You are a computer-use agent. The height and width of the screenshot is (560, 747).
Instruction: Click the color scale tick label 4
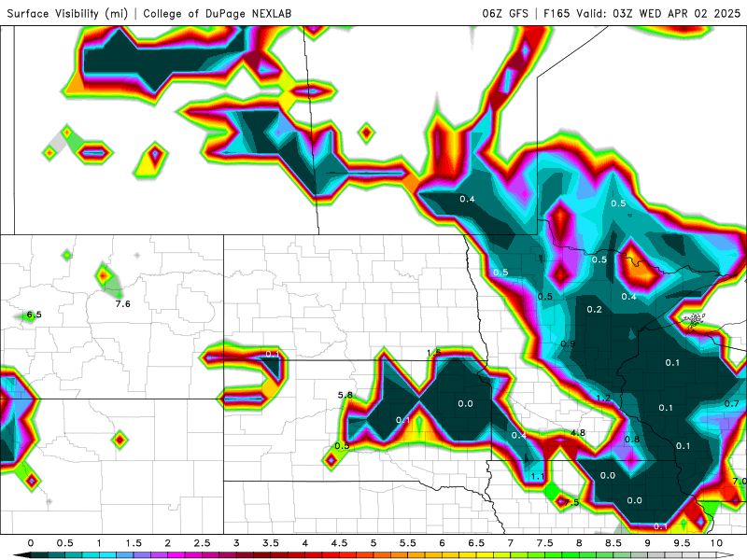coord(305,543)
